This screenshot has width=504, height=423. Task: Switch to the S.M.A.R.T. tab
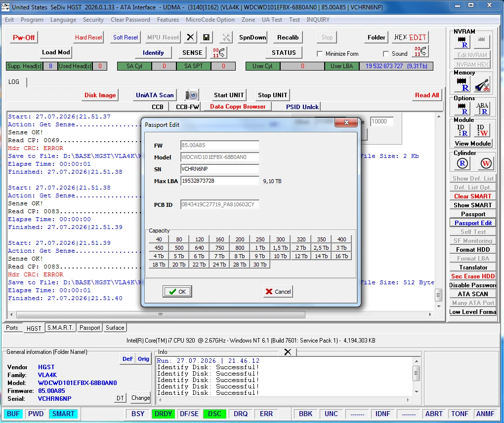coord(60,328)
